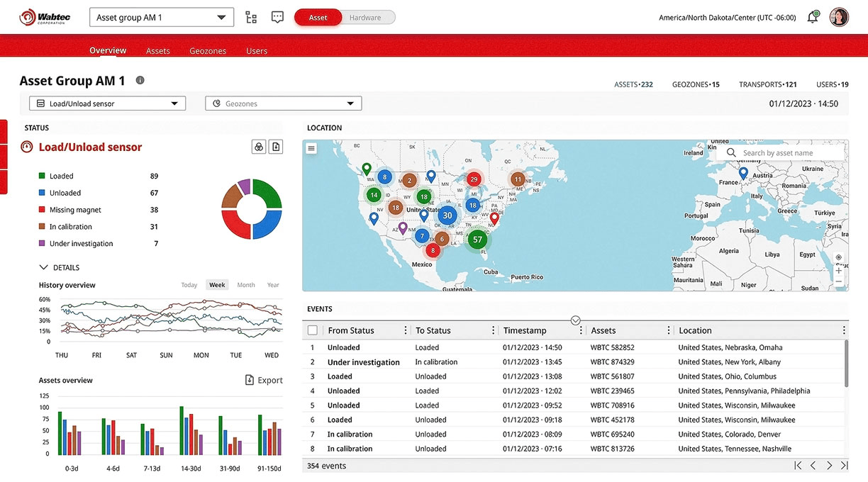The width and height of the screenshot is (868, 482).
Task: Open the From Status column options menu
Action: (406, 330)
